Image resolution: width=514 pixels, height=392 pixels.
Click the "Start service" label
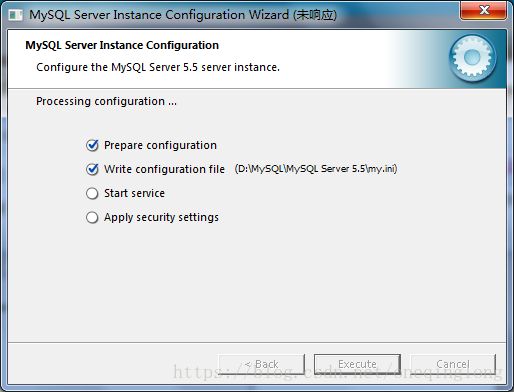coord(134,193)
